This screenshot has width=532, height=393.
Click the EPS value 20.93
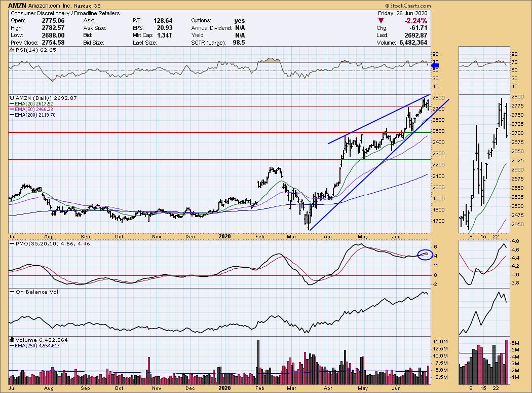click(164, 28)
